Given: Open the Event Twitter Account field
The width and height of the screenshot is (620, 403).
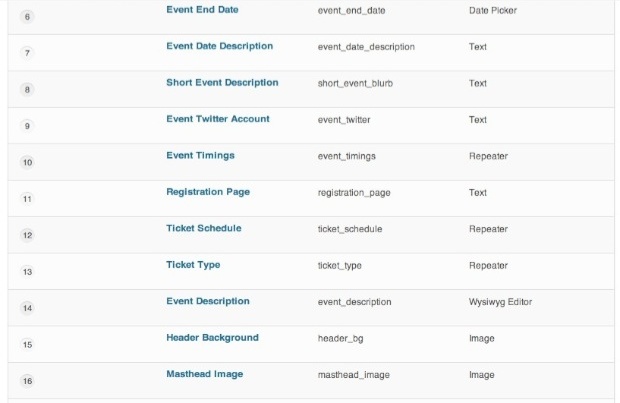Looking at the screenshot, I should click(x=218, y=119).
